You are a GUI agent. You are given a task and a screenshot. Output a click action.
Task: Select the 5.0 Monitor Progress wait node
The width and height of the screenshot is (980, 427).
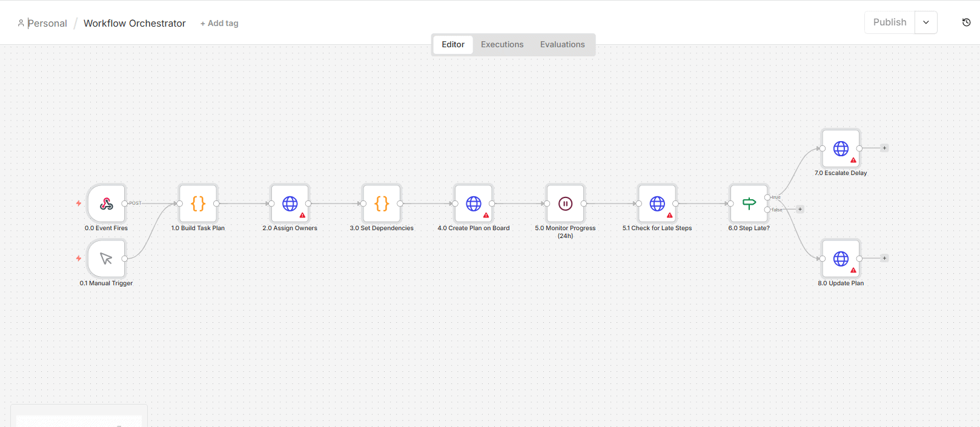click(x=565, y=204)
